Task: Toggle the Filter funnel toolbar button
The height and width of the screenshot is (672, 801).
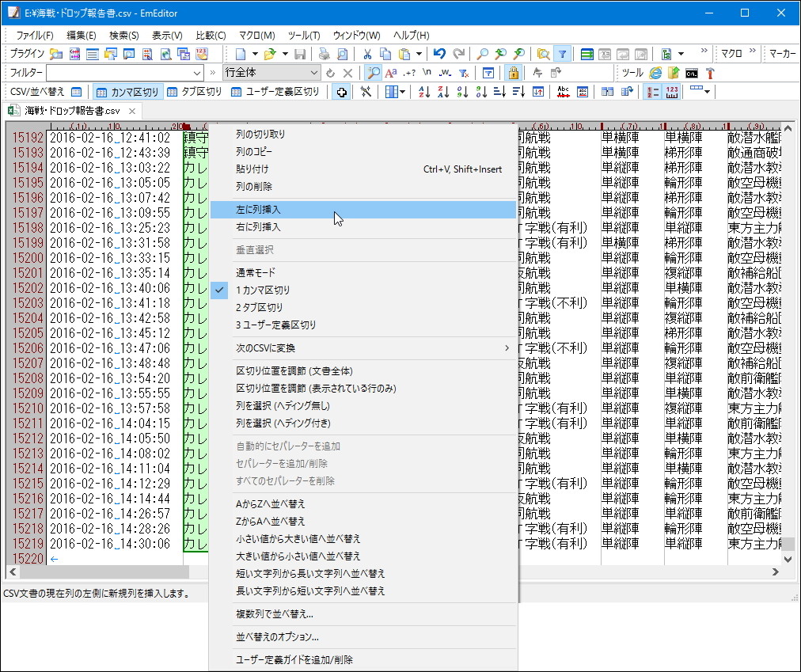Action: pyautogui.click(x=562, y=54)
